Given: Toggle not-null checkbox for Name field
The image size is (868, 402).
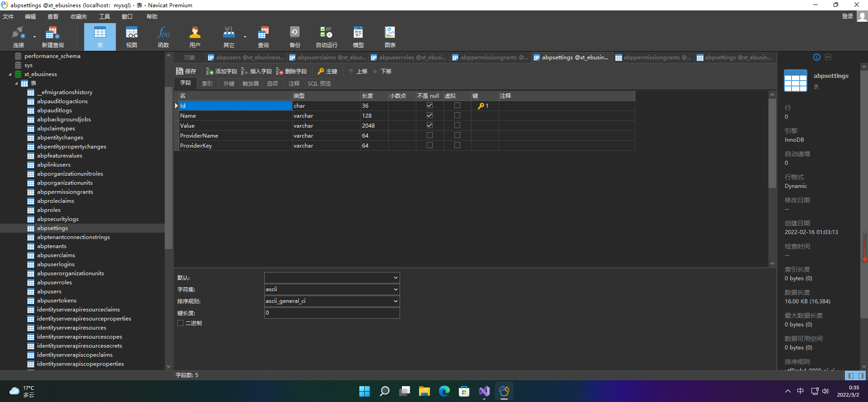Looking at the screenshot, I should click(x=429, y=115).
